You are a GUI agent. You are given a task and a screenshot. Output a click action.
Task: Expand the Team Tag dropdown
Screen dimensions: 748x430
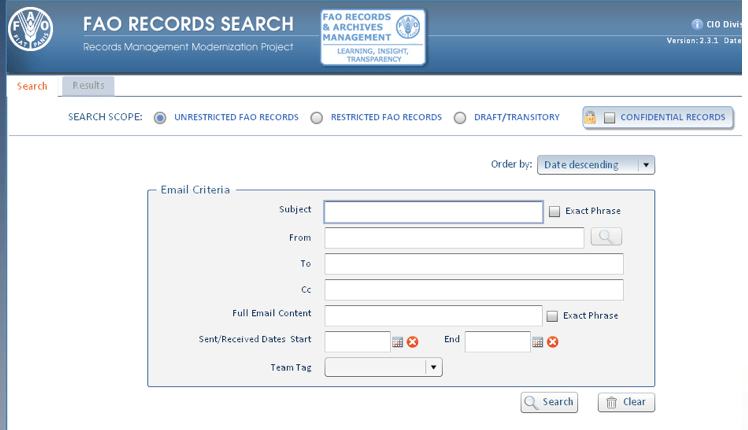[433, 367]
